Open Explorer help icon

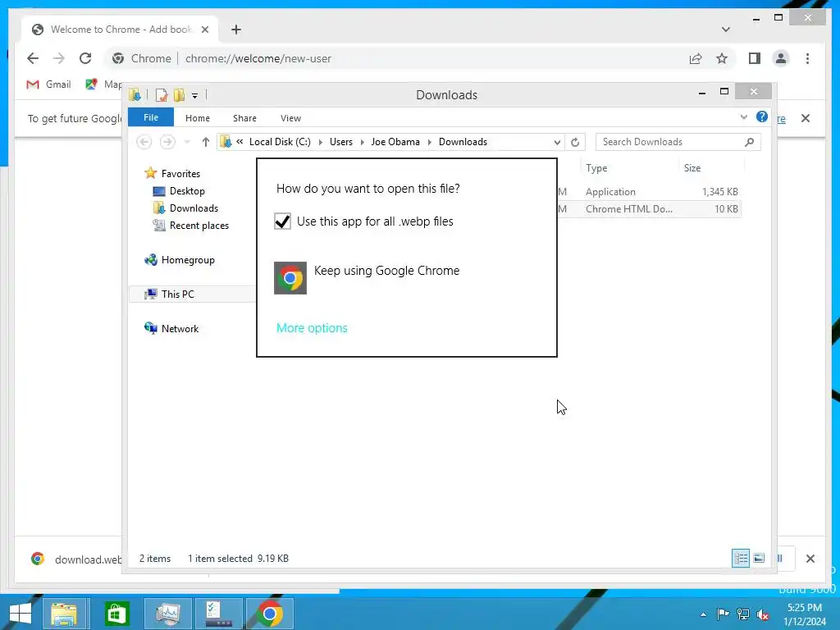pos(762,116)
